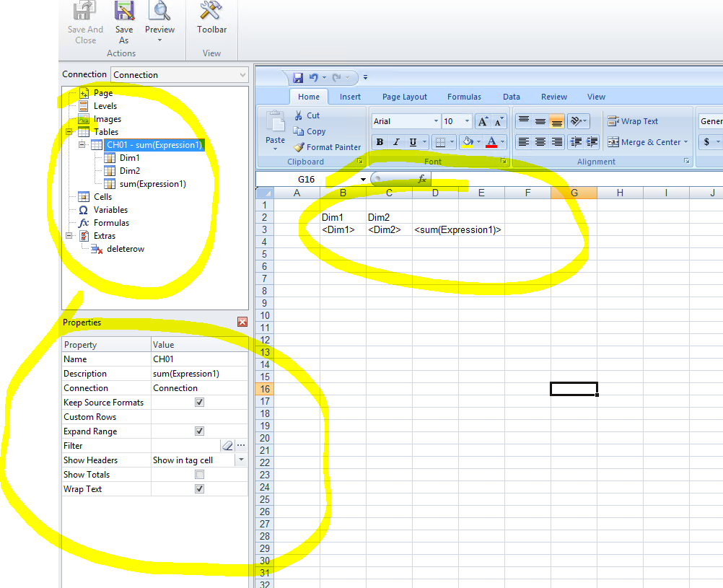Click the Italic formatting icon
This screenshot has width=723, height=588.
pos(396,142)
